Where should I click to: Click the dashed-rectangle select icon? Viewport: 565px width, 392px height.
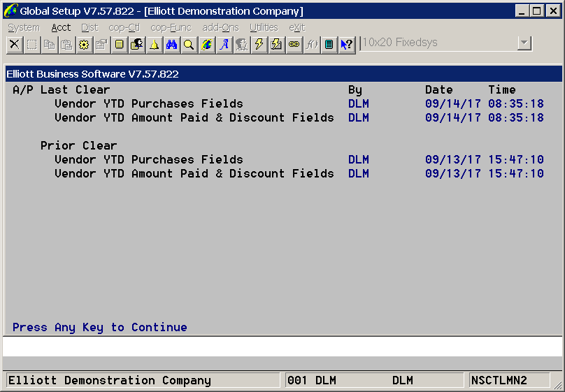tap(31, 45)
